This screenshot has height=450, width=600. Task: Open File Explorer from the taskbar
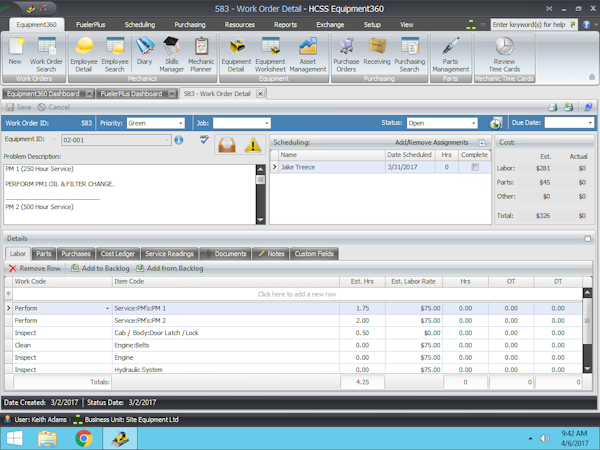47,439
